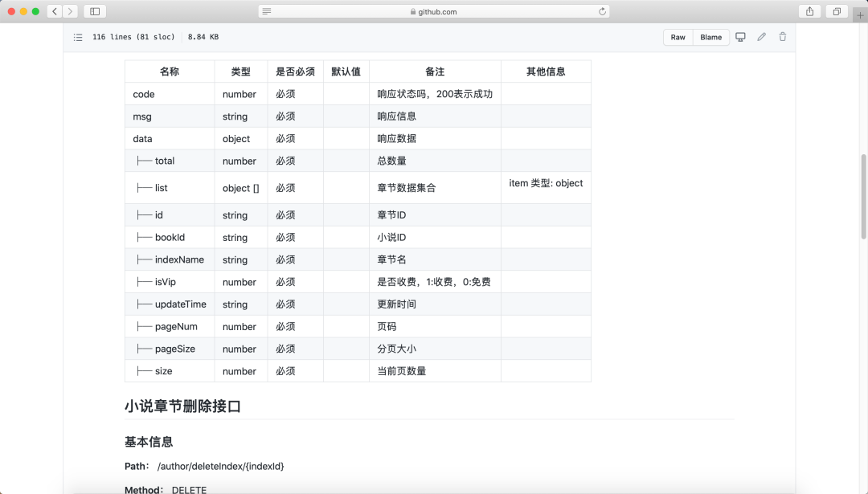Open file in GitHub Desktop icon

click(740, 37)
